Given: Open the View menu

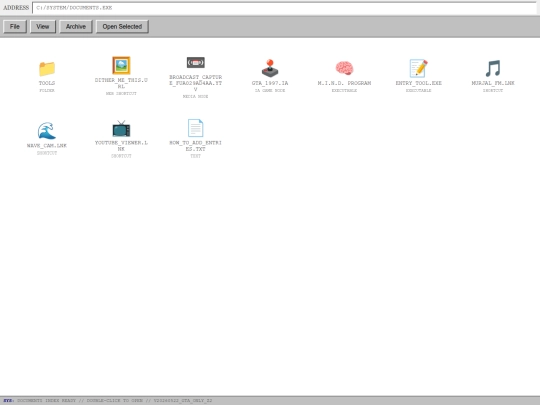Looking at the screenshot, I should 43,27.
